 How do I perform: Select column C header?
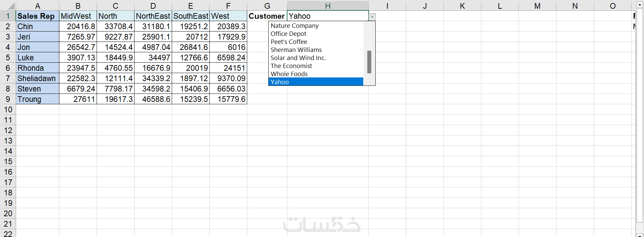tap(115, 6)
